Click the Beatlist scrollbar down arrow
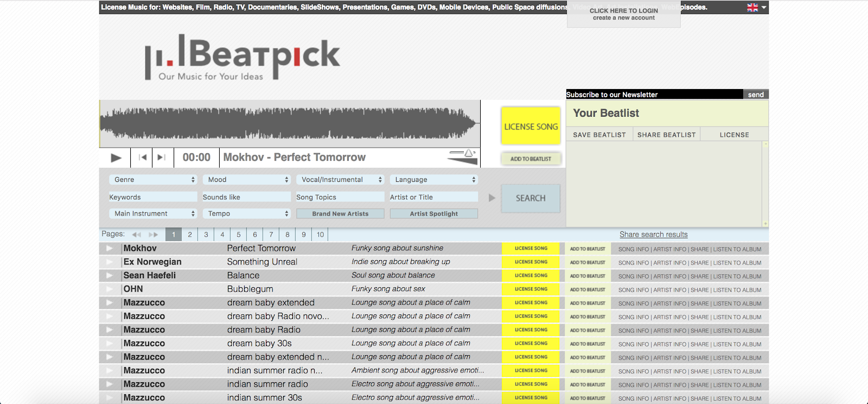The width and height of the screenshot is (868, 404). 765,223
